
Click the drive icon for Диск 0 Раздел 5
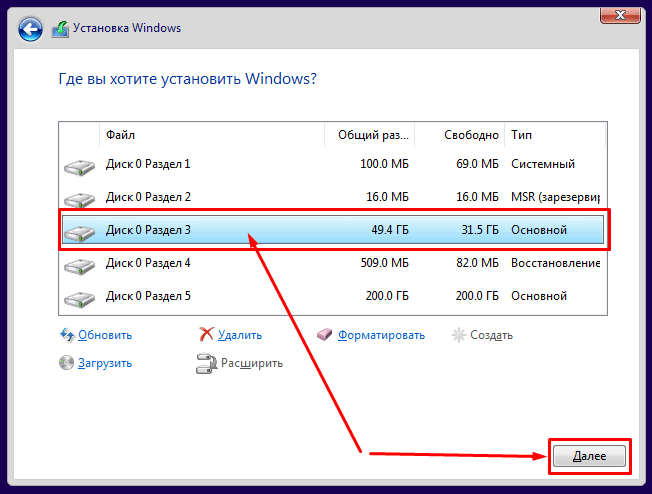[79, 299]
